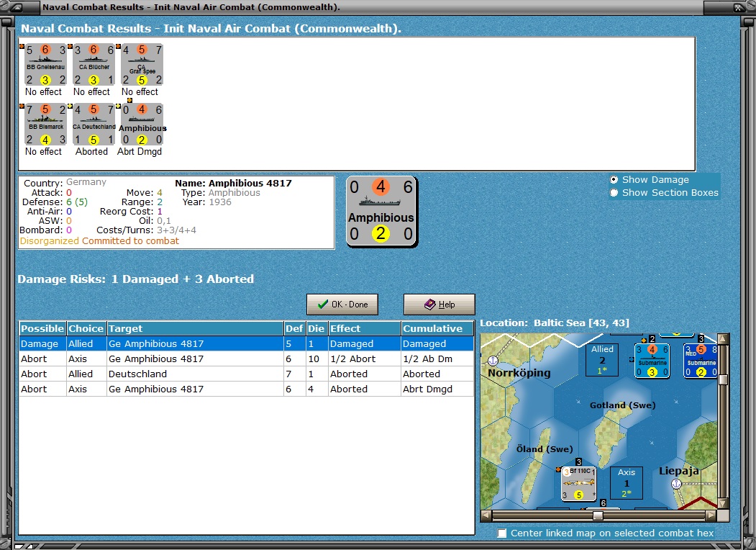Sort by the Possible column header
This screenshot has width=756, height=550.
pos(42,328)
